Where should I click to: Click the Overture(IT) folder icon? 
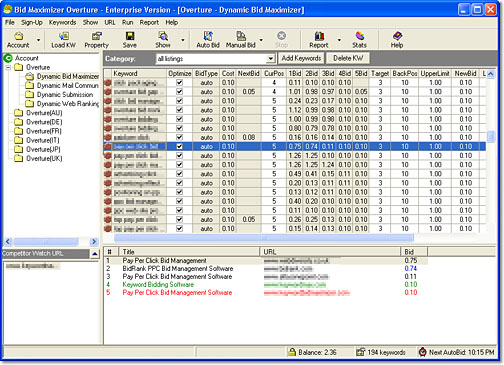click(x=19, y=140)
